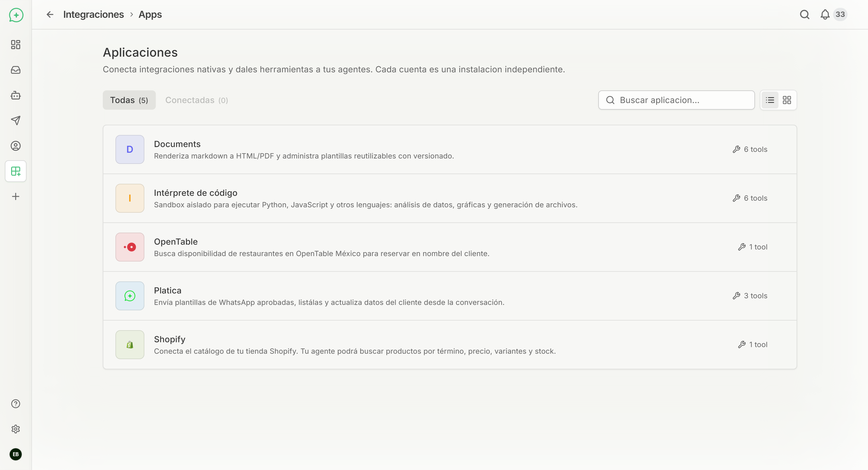
Task: Switch to list view
Action: click(770, 100)
